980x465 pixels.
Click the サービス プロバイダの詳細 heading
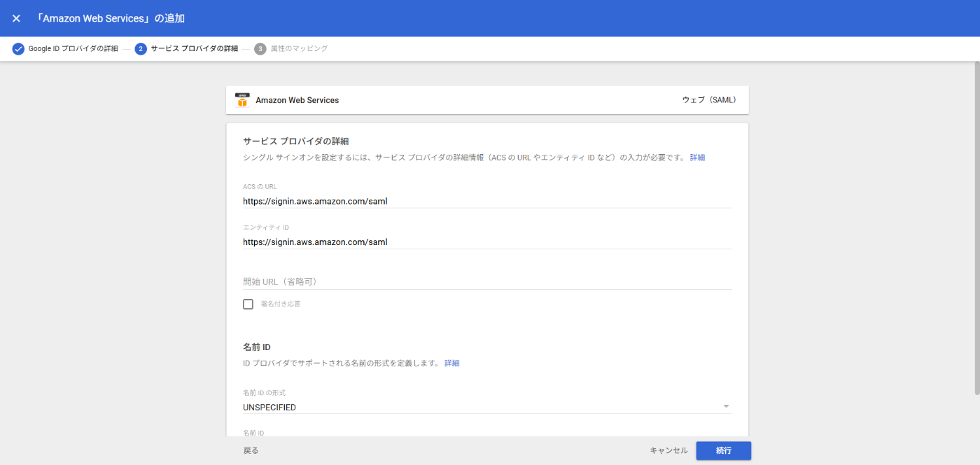click(295, 141)
